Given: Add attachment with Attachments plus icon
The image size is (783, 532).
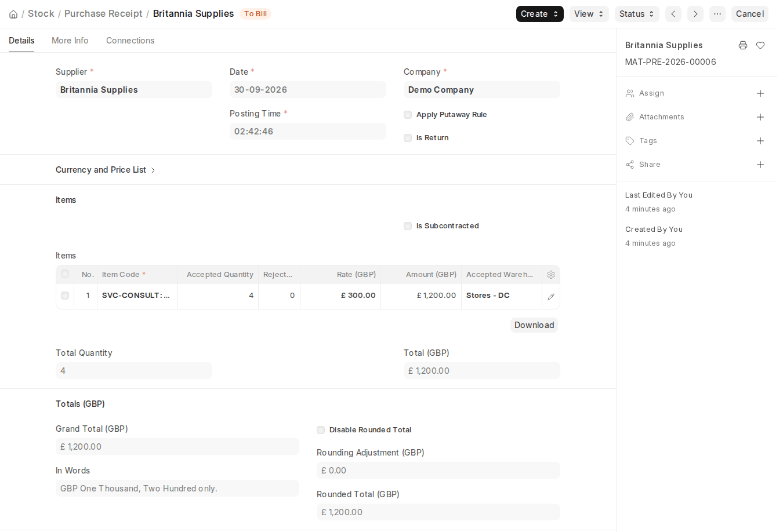Looking at the screenshot, I should [760, 117].
